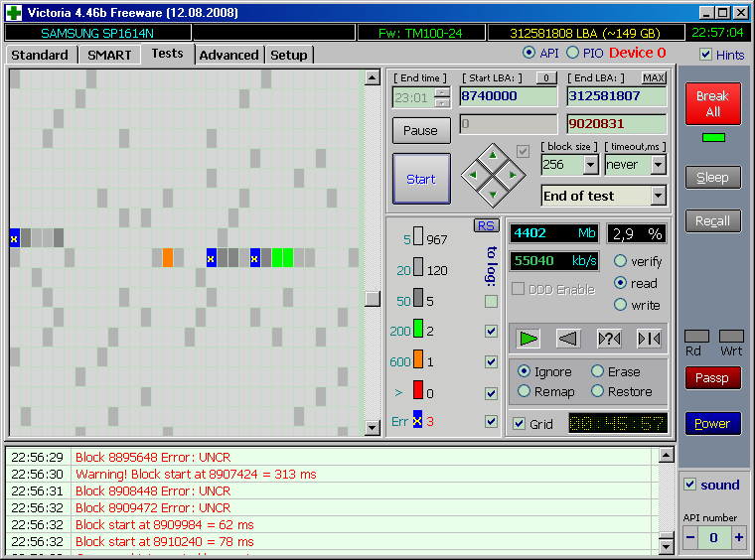The height and width of the screenshot is (560, 755).
Task: Switch to the Advanced tab
Action: click(x=229, y=55)
